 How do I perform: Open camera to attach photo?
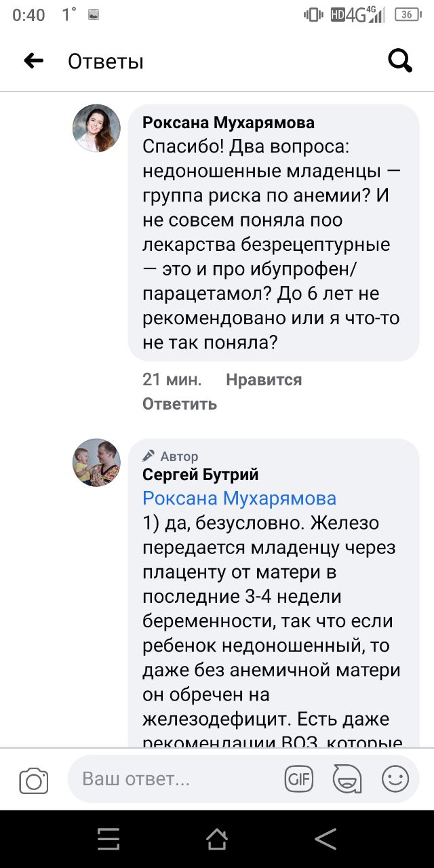click(33, 781)
